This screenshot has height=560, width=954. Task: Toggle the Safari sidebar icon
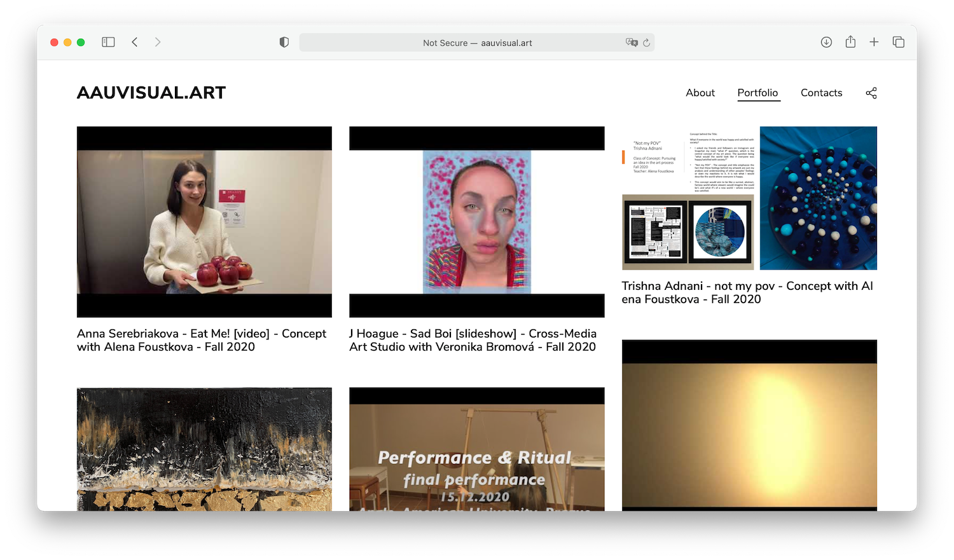[108, 42]
